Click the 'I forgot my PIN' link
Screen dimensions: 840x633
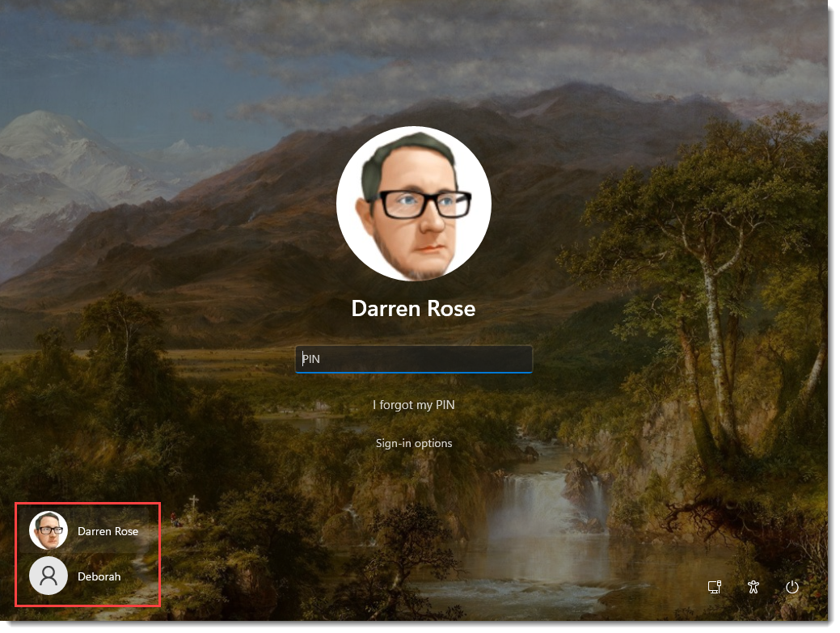(413, 405)
